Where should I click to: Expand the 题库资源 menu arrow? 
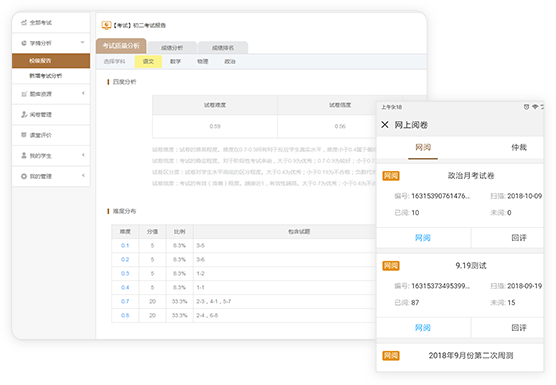(83, 93)
